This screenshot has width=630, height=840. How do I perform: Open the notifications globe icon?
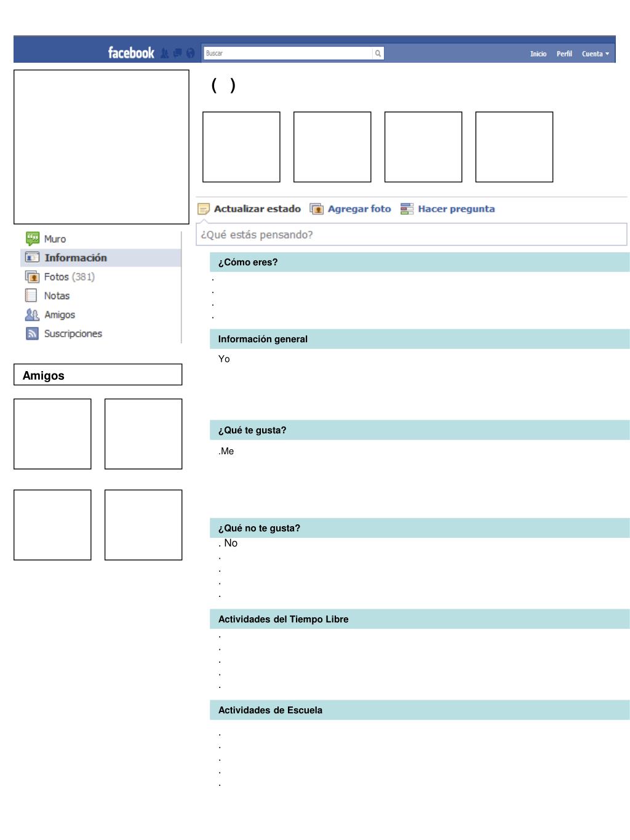[x=190, y=54]
